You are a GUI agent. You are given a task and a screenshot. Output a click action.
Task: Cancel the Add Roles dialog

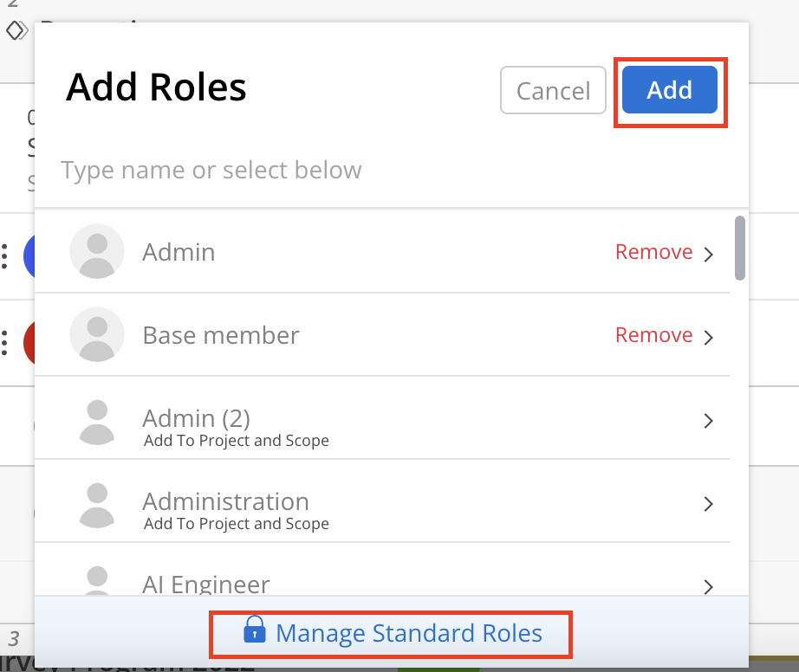click(x=553, y=90)
